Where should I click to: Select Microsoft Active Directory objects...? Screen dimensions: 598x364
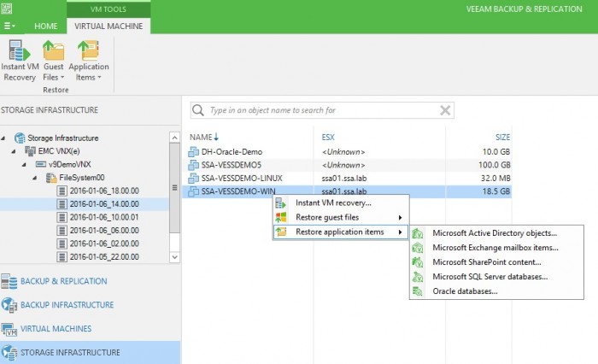[x=496, y=233]
